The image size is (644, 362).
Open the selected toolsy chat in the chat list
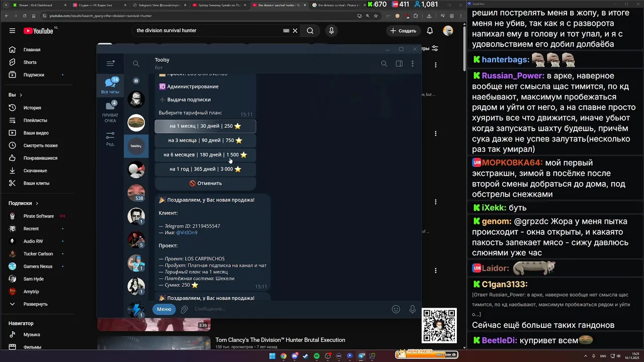[x=136, y=146]
